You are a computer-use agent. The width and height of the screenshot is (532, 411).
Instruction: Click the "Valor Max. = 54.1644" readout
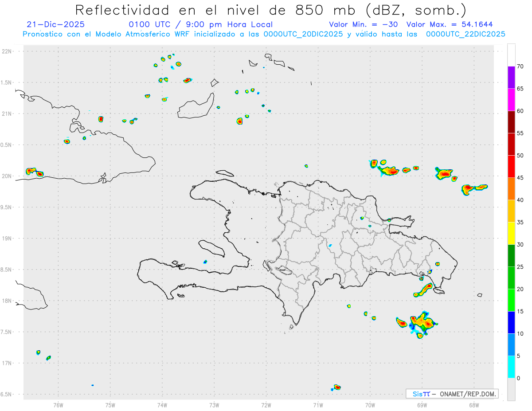(450, 25)
